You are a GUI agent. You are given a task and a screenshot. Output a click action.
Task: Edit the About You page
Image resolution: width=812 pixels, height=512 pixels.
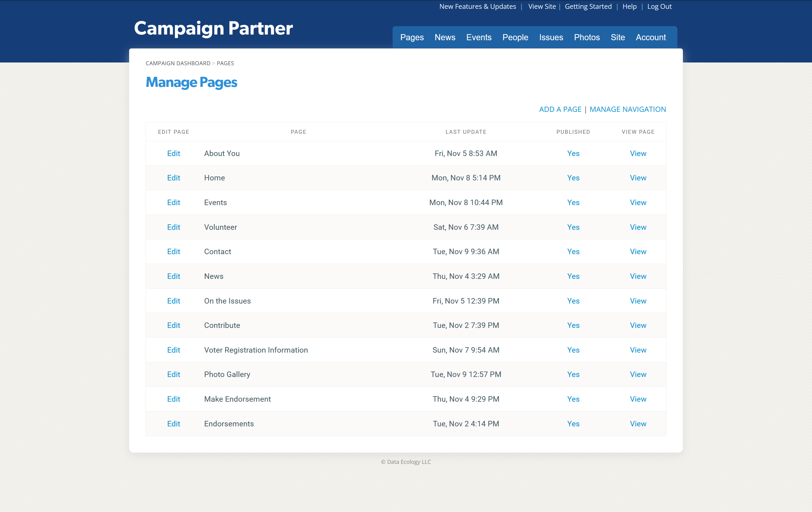click(x=173, y=153)
